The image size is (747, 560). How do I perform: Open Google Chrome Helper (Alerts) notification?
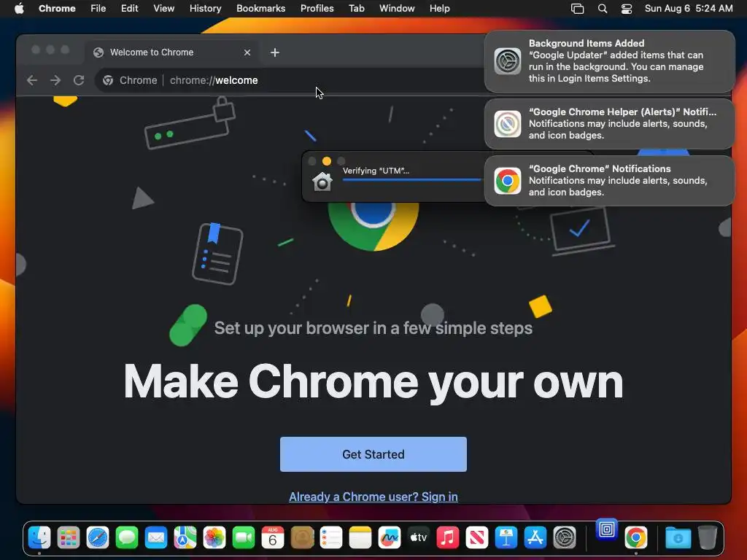(609, 124)
